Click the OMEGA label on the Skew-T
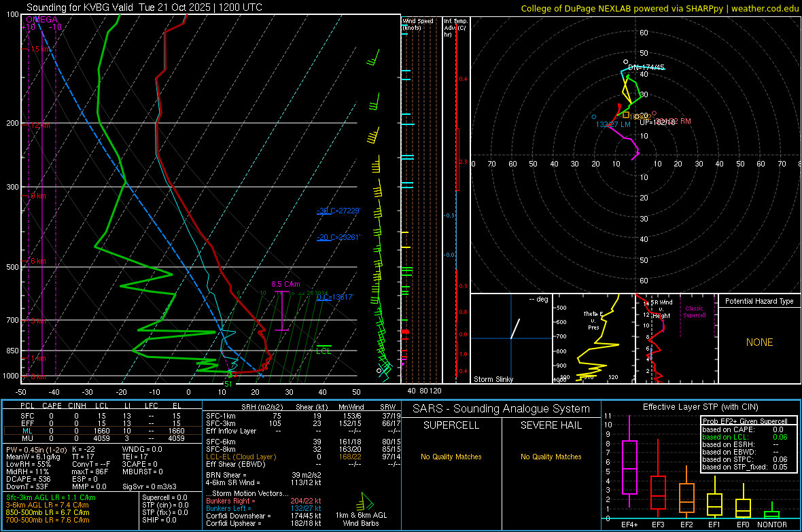This screenshot has width=802, height=532. tap(42, 20)
